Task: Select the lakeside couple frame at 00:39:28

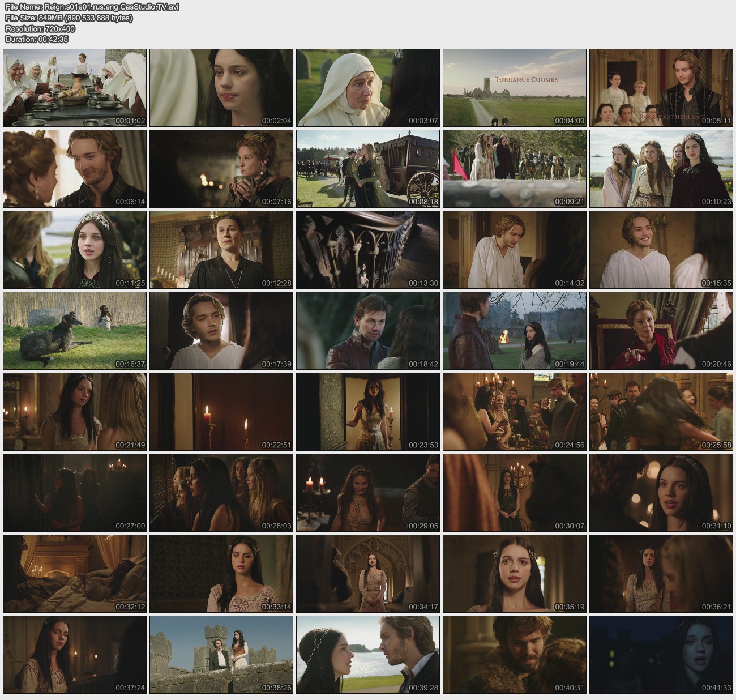Action: click(x=368, y=655)
